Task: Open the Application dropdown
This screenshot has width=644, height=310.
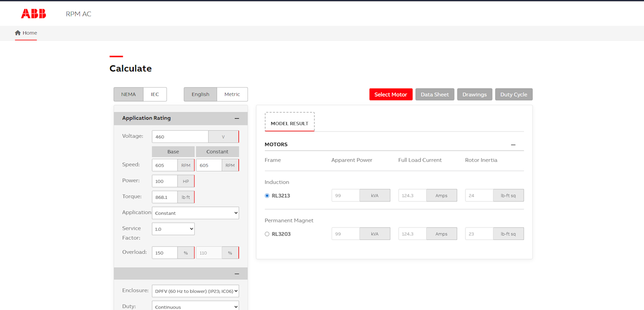Action: pyautogui.click(x=195, y=212)
